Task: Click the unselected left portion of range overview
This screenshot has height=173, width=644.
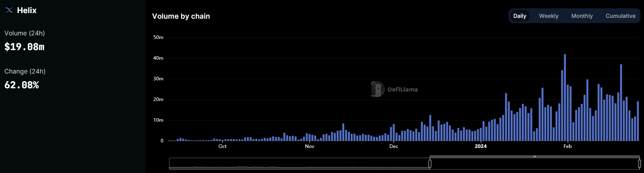Action: point(299,163)
